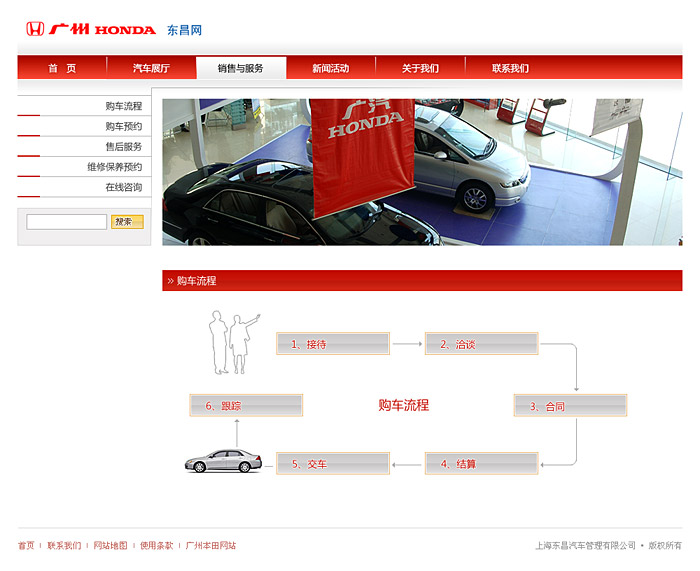Open the footer 广州本田网站 link

211,545
